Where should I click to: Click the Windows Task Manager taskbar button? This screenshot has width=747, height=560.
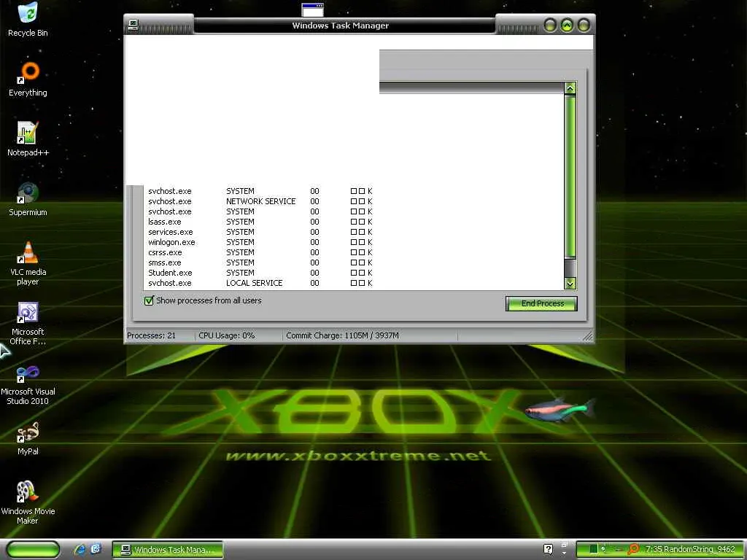tap(168, 549)
